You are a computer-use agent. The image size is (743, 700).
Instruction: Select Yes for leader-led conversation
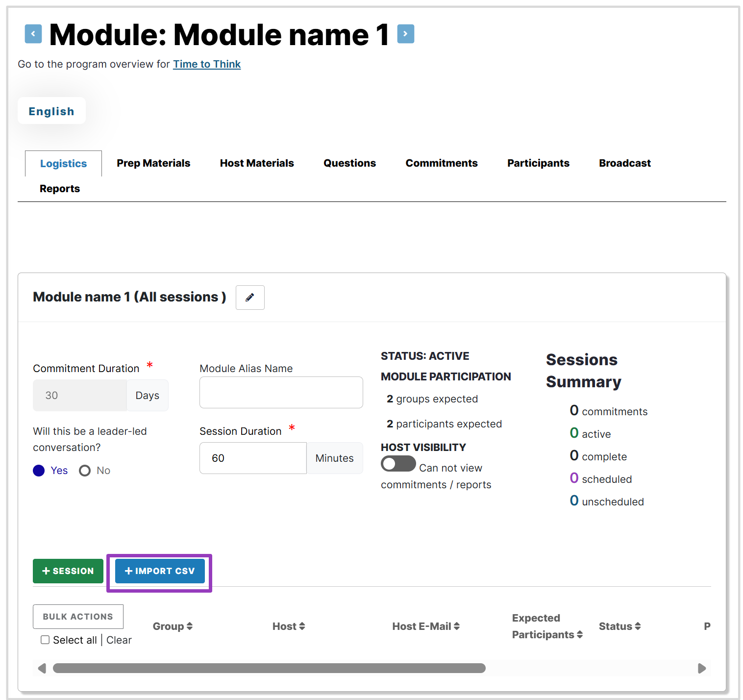click(39, 471)
